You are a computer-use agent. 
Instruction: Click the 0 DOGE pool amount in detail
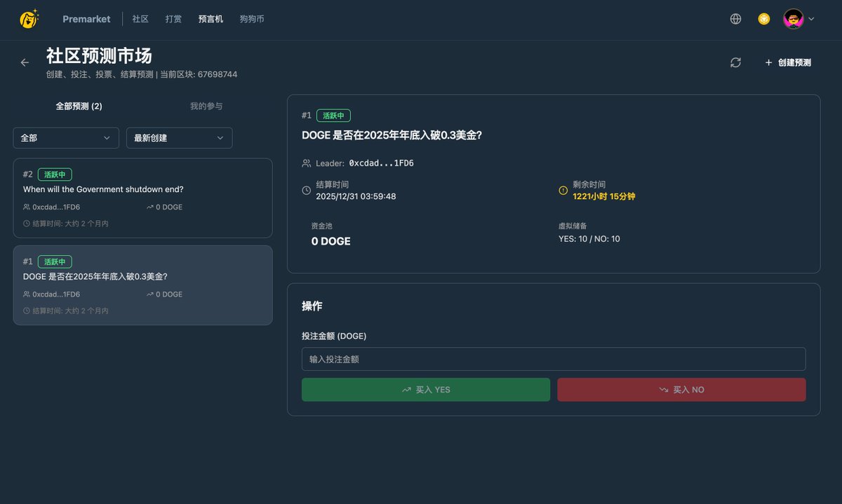pos(331,241)
